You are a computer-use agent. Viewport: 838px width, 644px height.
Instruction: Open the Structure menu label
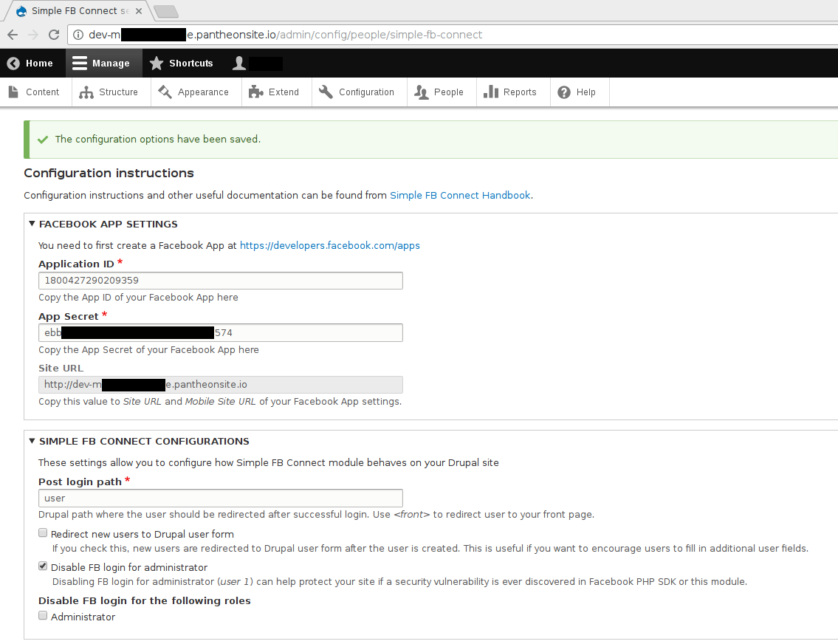pos(118,92)
